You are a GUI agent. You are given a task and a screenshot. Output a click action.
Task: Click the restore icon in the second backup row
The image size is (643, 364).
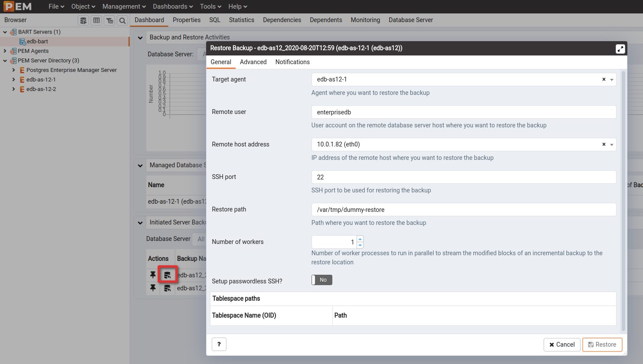point(167,288)
